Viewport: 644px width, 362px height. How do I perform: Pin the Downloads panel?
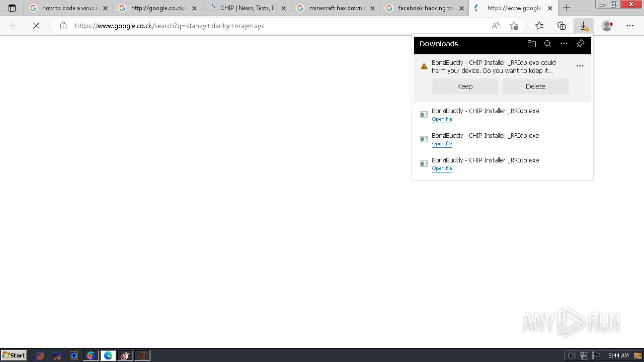point(580,44)
